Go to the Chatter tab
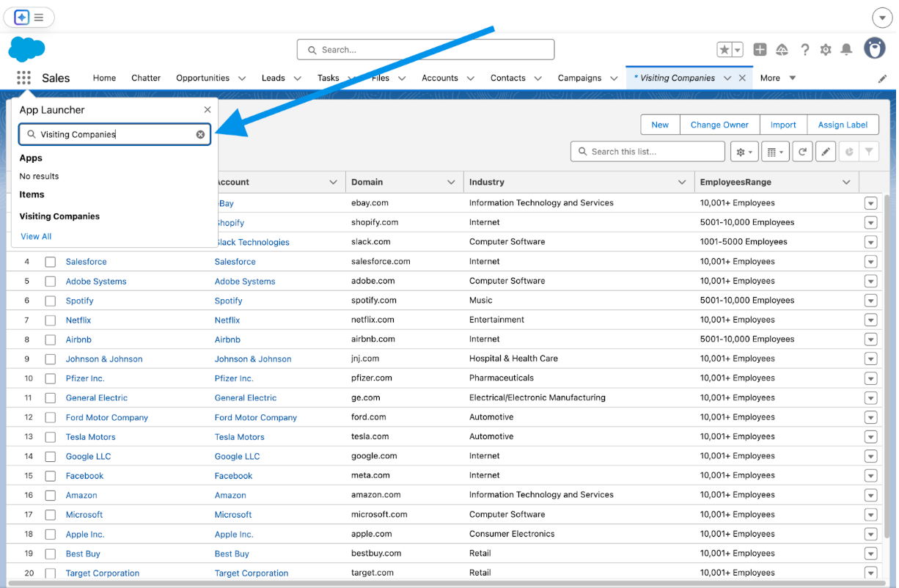 click(x=146, y=78)
